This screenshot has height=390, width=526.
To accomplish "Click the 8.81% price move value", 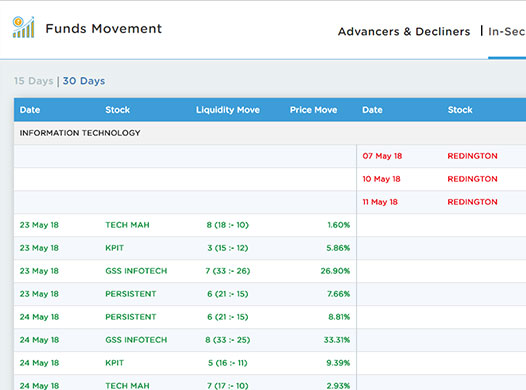I will click(x=339, y=317).
